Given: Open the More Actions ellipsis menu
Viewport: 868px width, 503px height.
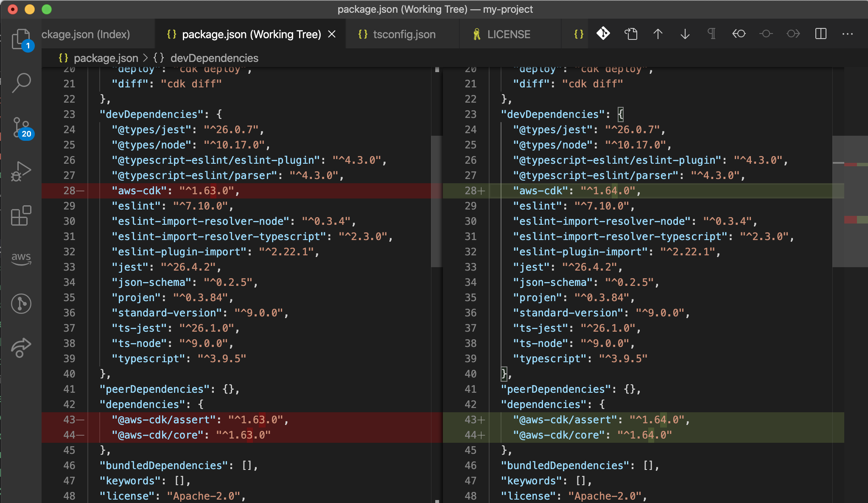Looking at the screenshot, I should click(x=848, y=34).
